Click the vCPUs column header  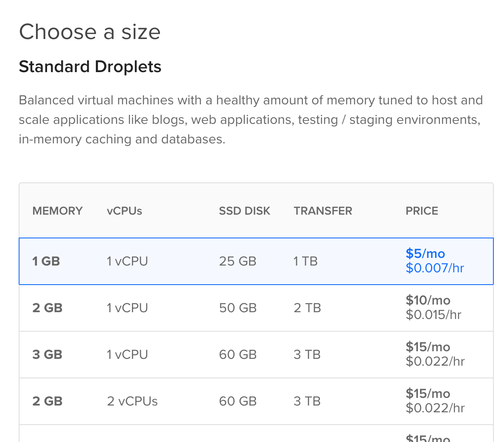124,211
